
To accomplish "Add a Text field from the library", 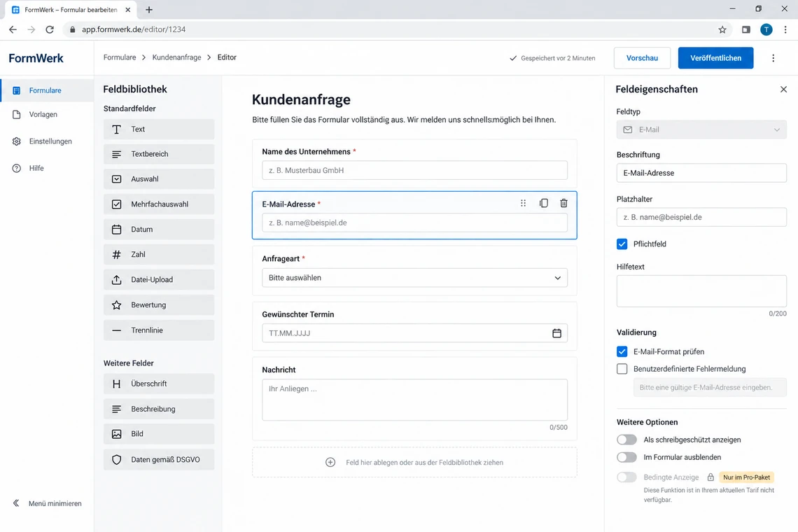I will click(x=159, y=129).
